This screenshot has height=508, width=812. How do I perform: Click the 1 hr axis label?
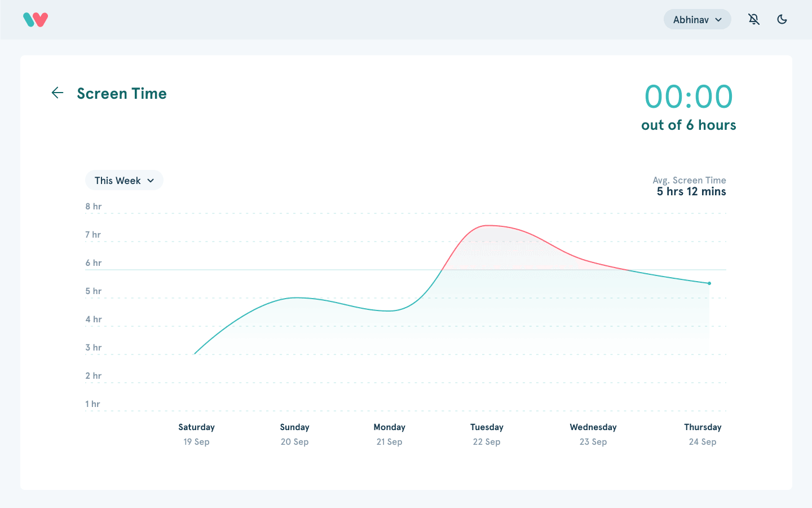coord(92,404)
